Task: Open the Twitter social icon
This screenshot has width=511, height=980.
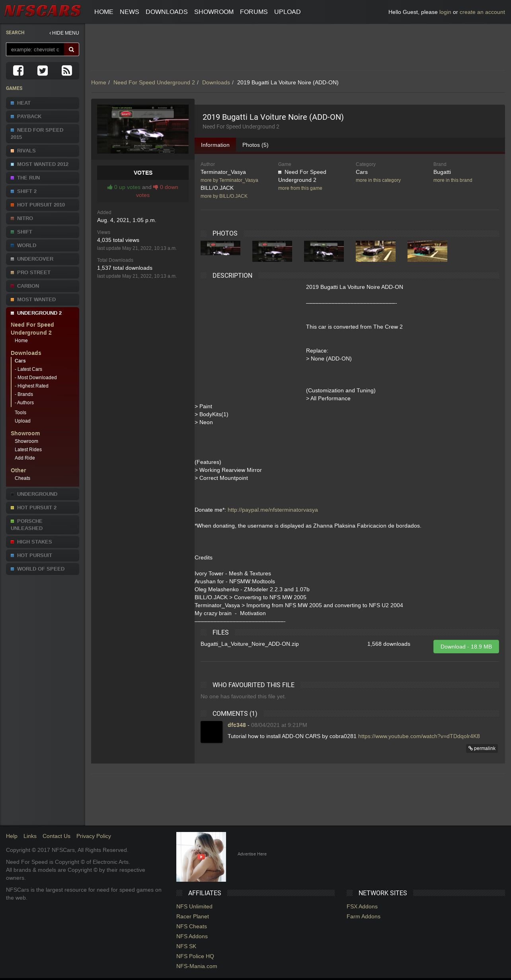Action: [43, 70]
